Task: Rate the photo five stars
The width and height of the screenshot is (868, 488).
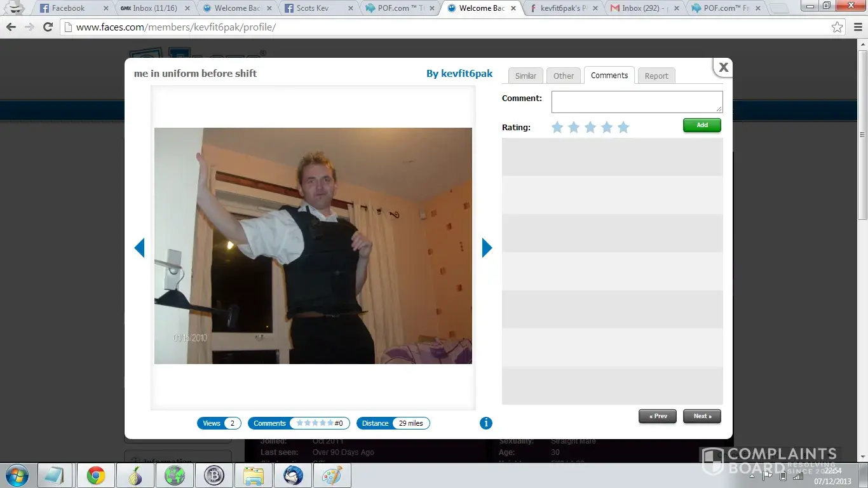Action: pyautogui.click(x=623, y=128)
